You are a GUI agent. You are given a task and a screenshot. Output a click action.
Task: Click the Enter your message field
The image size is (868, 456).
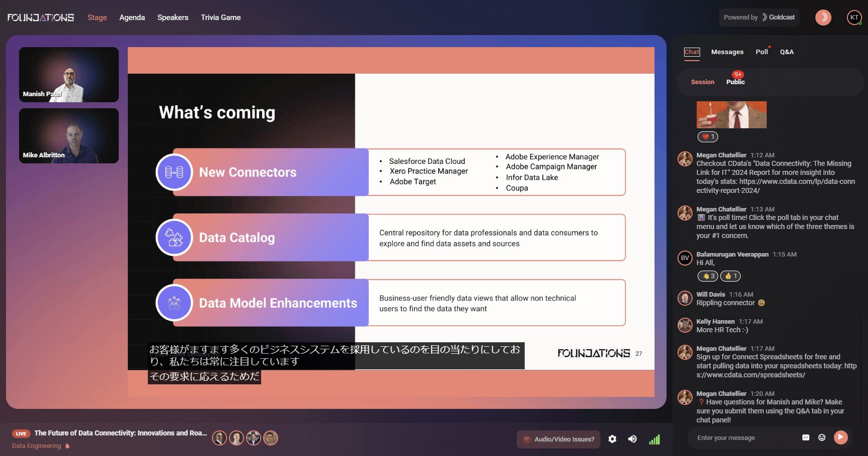pos(747,438)
